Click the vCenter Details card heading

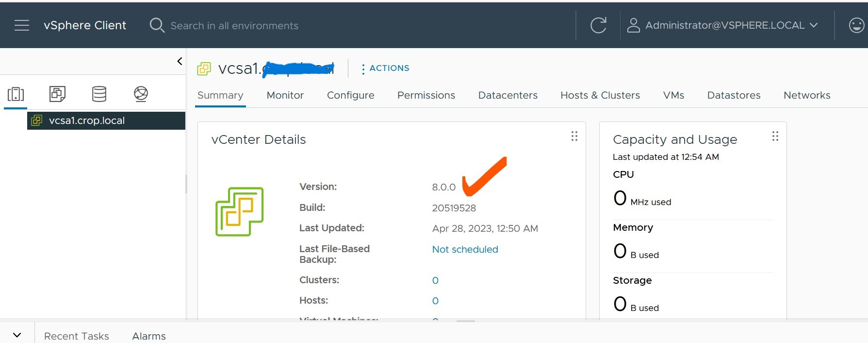pos(259,139)
